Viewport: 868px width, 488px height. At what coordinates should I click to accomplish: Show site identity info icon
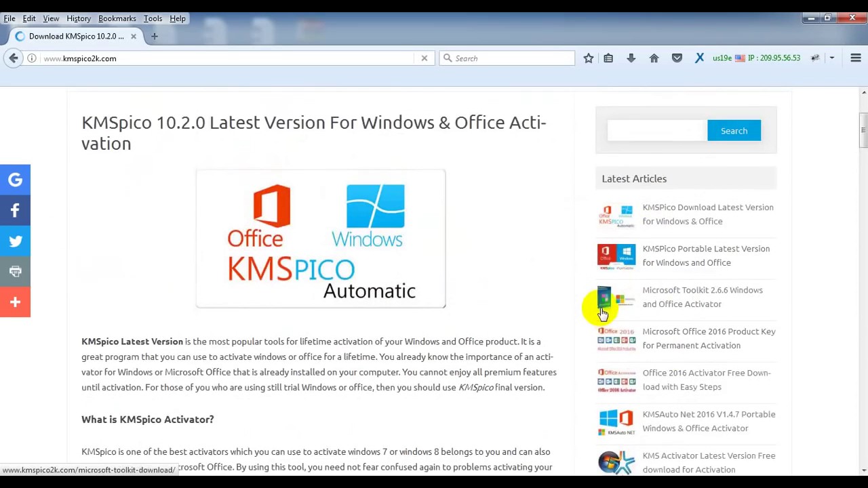point(32,58)
